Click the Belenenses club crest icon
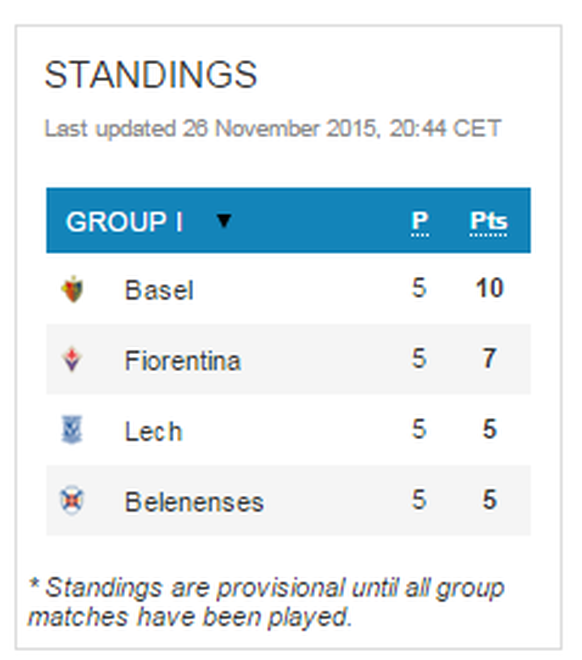 pyautogui.click(x=72, y=500)
